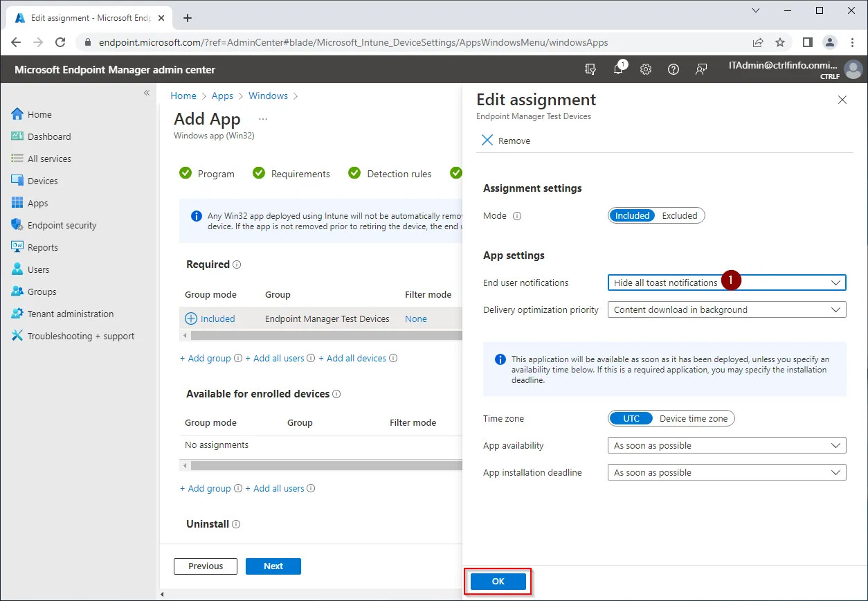The height and width of the screenshot is (601, 868).
Task: Click Endpoint Manager Test Devices group cell
Action: (327, 319)
